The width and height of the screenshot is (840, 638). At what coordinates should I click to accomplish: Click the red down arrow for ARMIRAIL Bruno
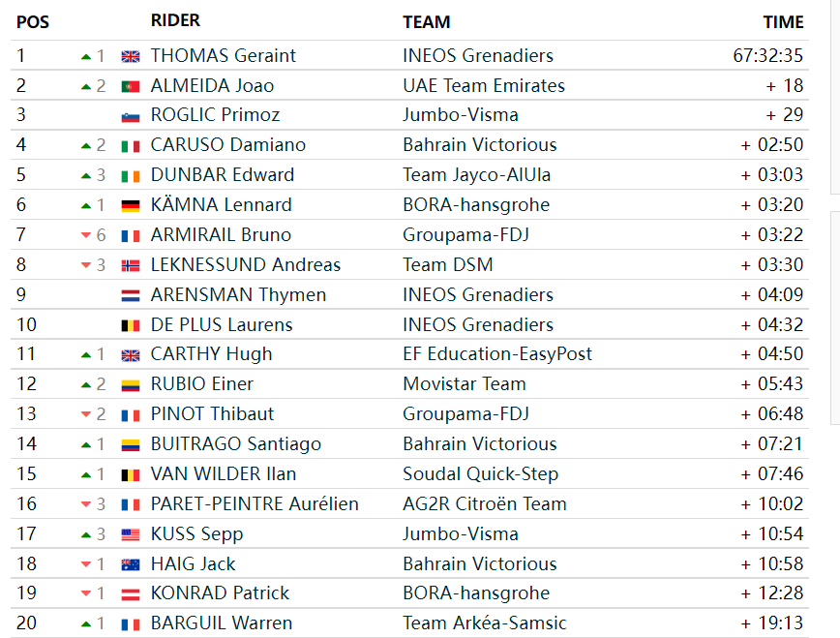pyautogui.click(x=86, y=235)
